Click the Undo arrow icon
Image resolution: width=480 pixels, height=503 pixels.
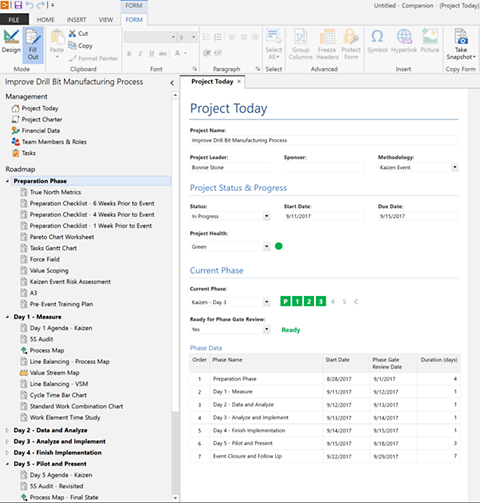click(x=29, y=5)
